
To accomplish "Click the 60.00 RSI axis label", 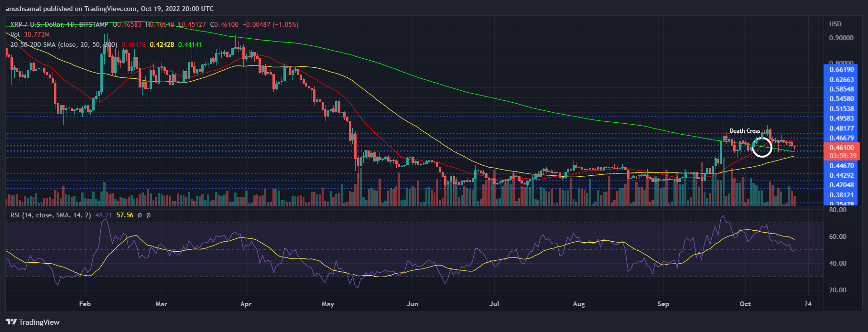I will [x=838, y=236].
